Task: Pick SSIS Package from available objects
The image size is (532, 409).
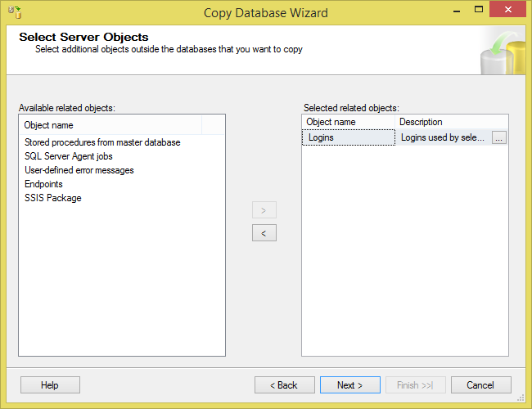Action: click(x=53, y=198)
